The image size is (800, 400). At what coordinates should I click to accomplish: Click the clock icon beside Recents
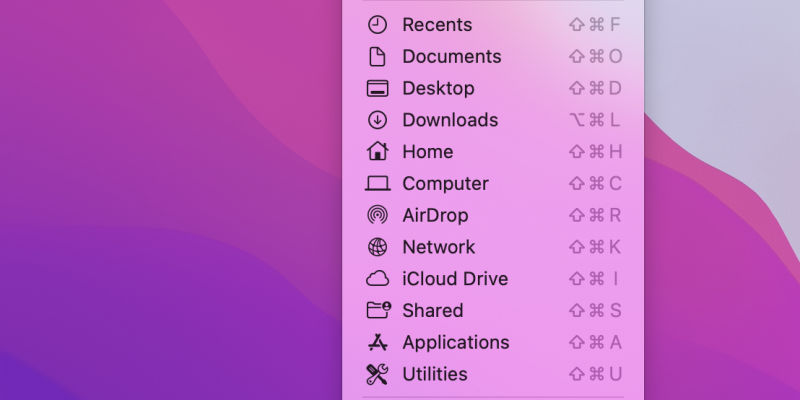pos(377,25)
